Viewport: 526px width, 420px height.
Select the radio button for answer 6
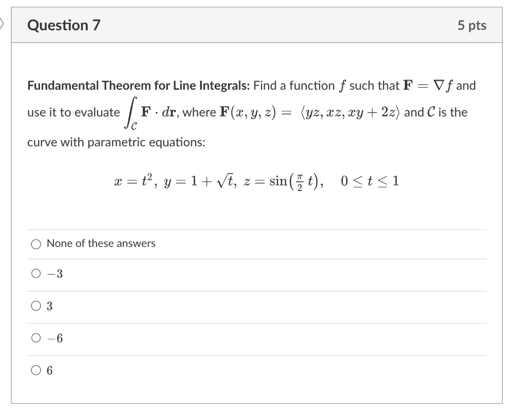coord(35,370)
